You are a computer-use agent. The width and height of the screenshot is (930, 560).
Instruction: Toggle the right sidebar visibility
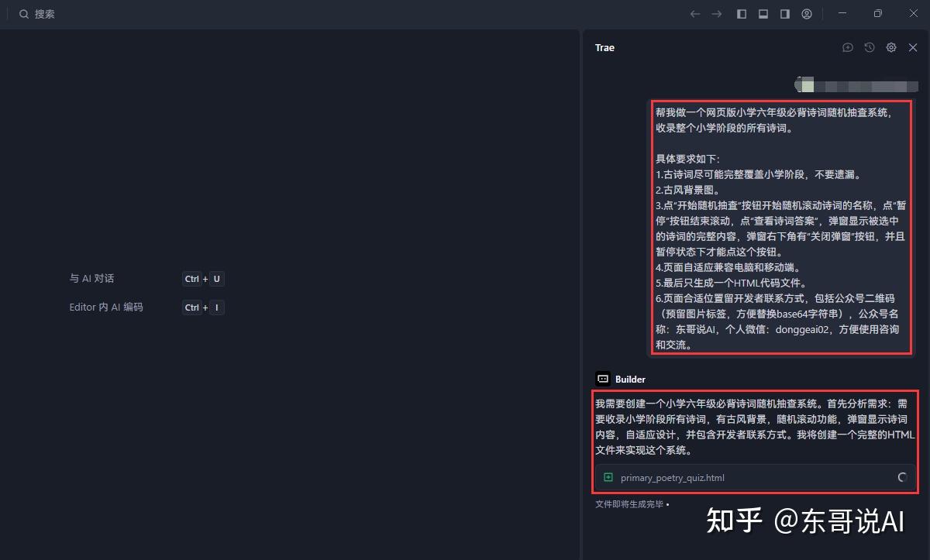(x=784, y=13)
